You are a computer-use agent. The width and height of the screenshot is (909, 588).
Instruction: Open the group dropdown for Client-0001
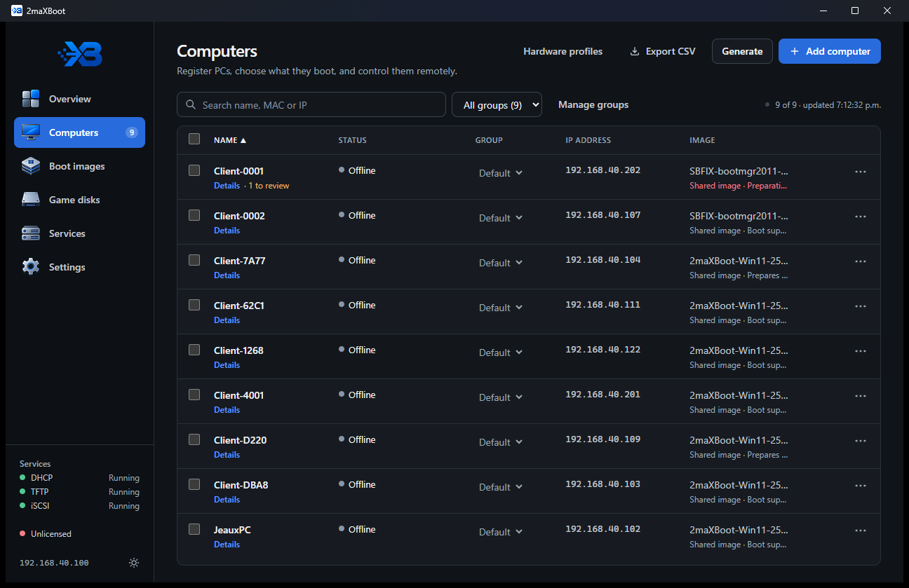tap(501, 173)
